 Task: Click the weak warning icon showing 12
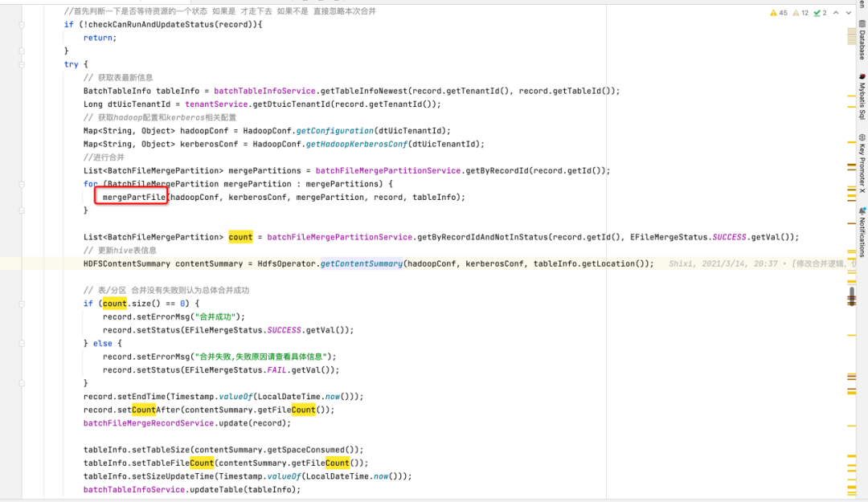[800, 13]
